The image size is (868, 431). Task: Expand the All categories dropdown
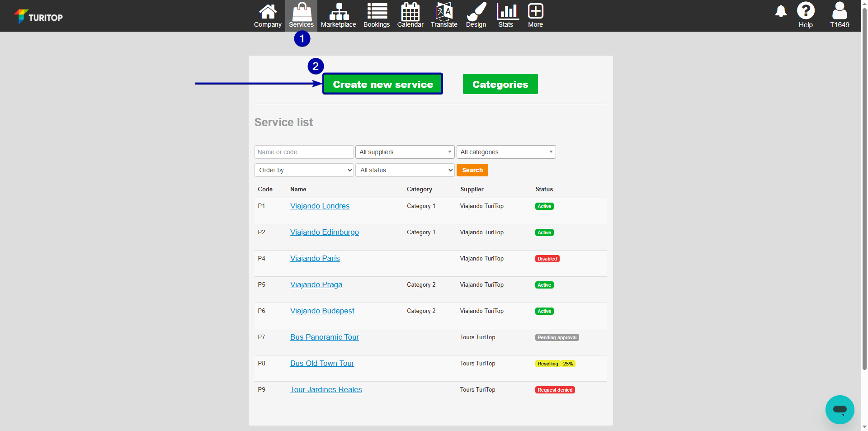coord(506,152)
